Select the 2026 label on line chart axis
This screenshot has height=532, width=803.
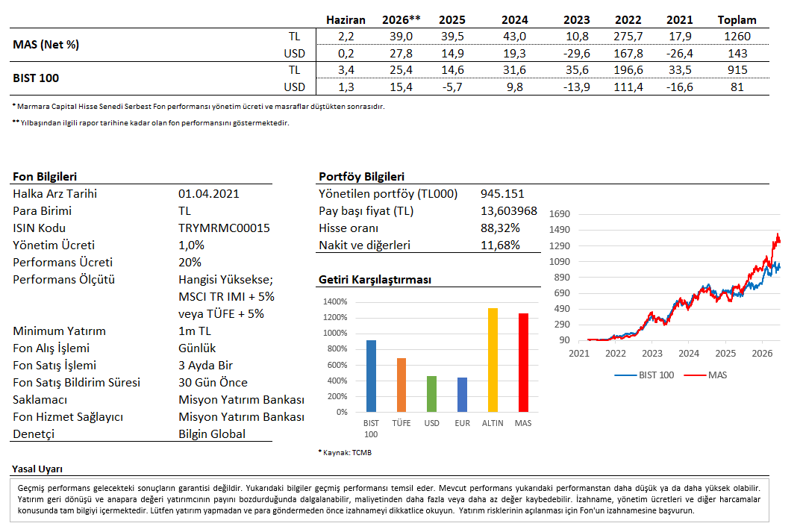pyautogui.click(x=761, y=354)
